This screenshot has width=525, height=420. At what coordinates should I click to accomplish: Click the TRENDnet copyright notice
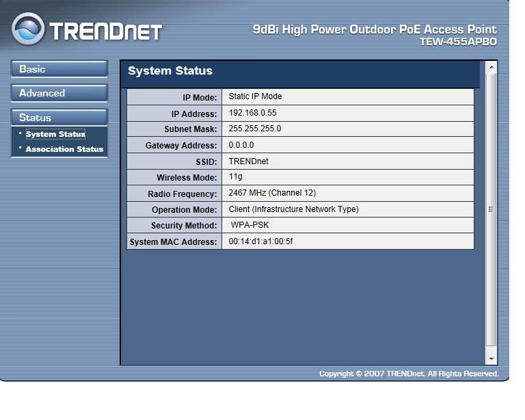409,373
